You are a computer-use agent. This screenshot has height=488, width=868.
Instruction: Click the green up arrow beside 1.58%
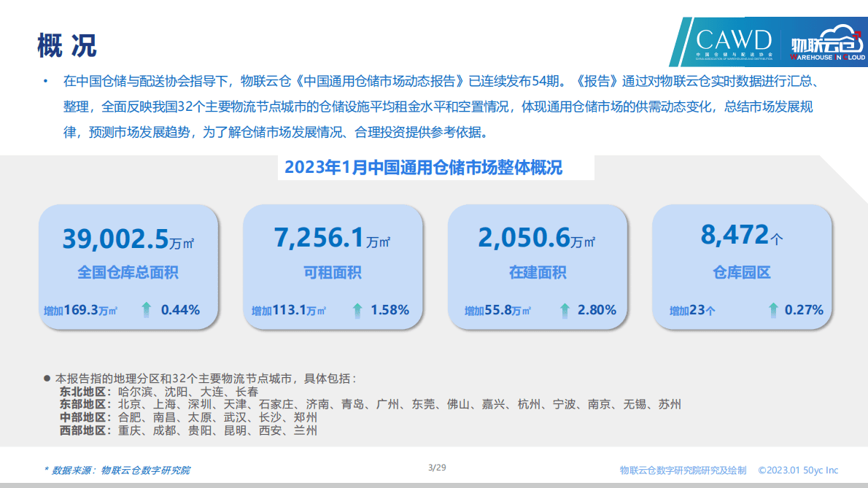pyautogui.click(x=357, y=309)
